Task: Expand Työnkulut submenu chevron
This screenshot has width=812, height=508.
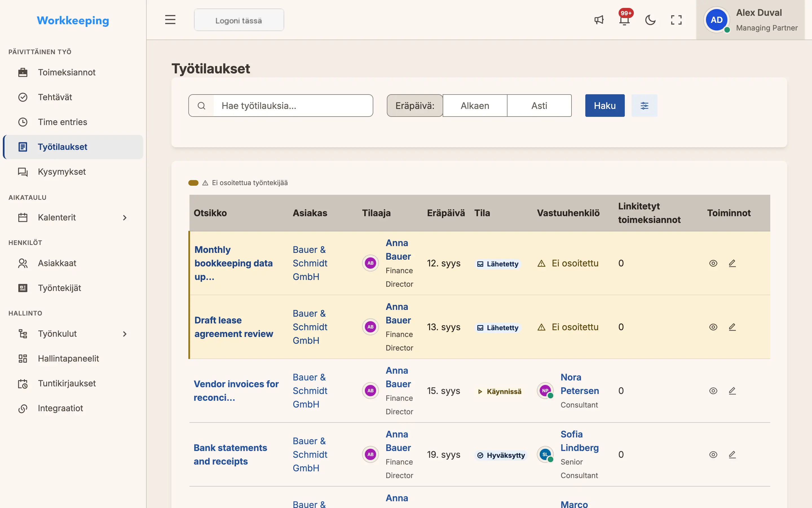Action: tap(125, 334)
